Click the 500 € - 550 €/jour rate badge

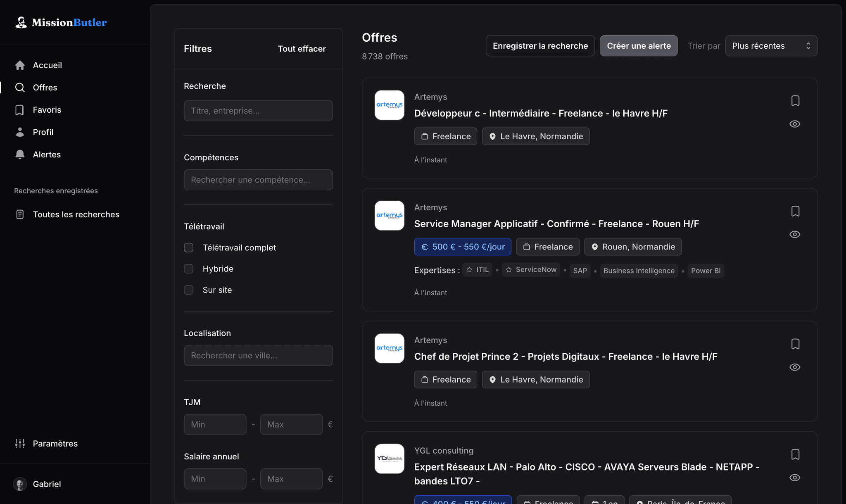coord(463,247)
